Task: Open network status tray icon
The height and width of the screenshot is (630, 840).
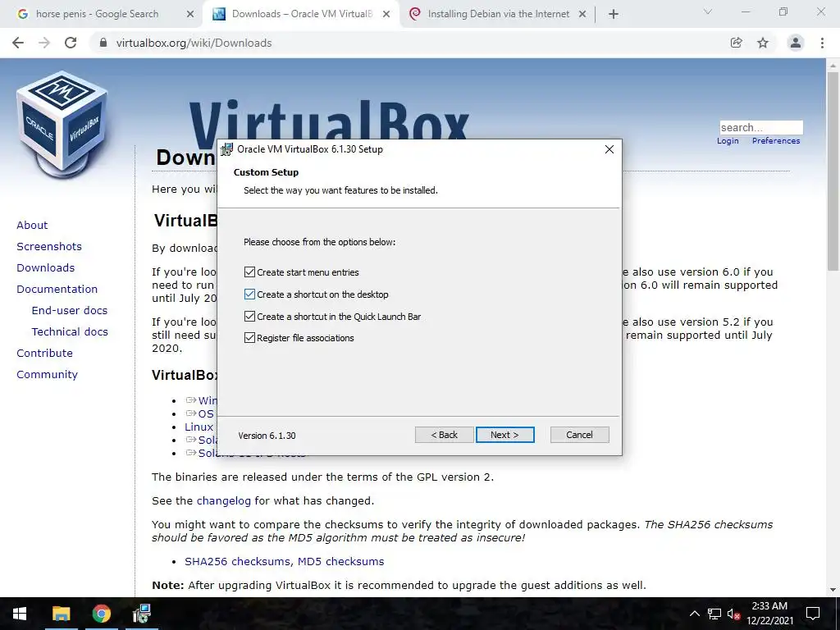Action: pos(714,614)
